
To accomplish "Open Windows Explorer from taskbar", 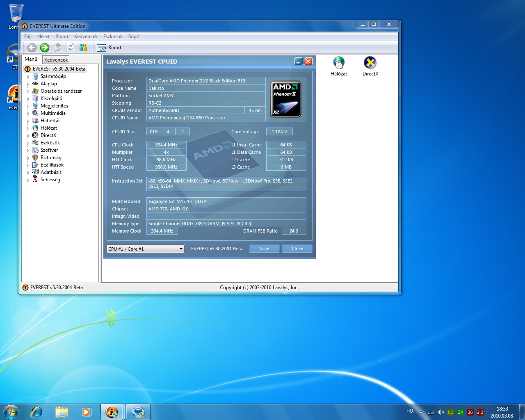I will point(62,412).
